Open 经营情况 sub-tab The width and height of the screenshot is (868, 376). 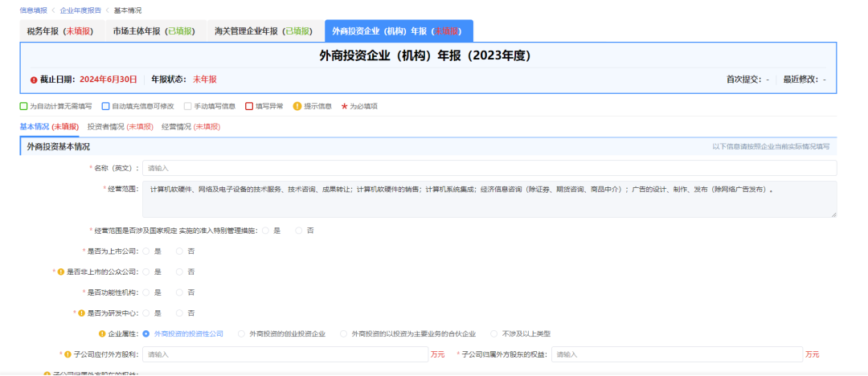coord(191,127)
